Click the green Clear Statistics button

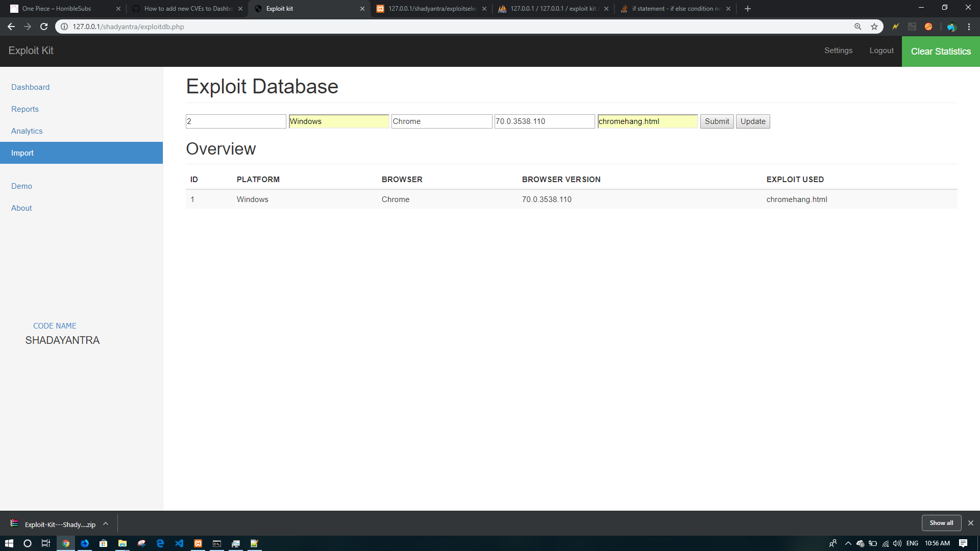point(941,52)
